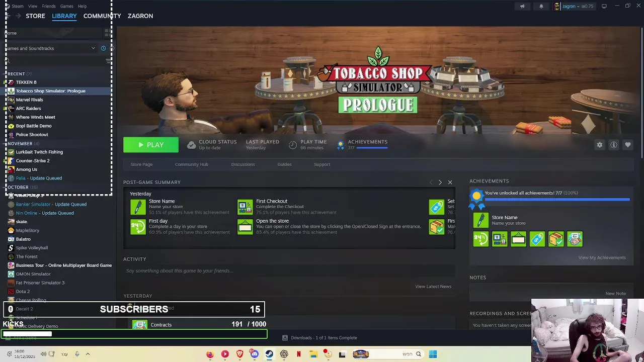The height and width of the screenshot is (362, 644).
Task: Click the TEKKEN 8 game icon
Action: [11, 82]
